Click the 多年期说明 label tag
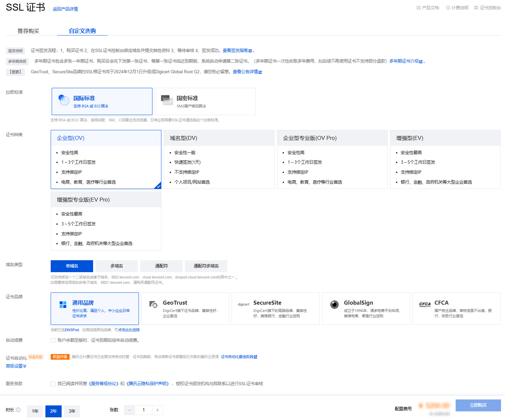This screenshot has width=505, height=420. pos(17,62)
